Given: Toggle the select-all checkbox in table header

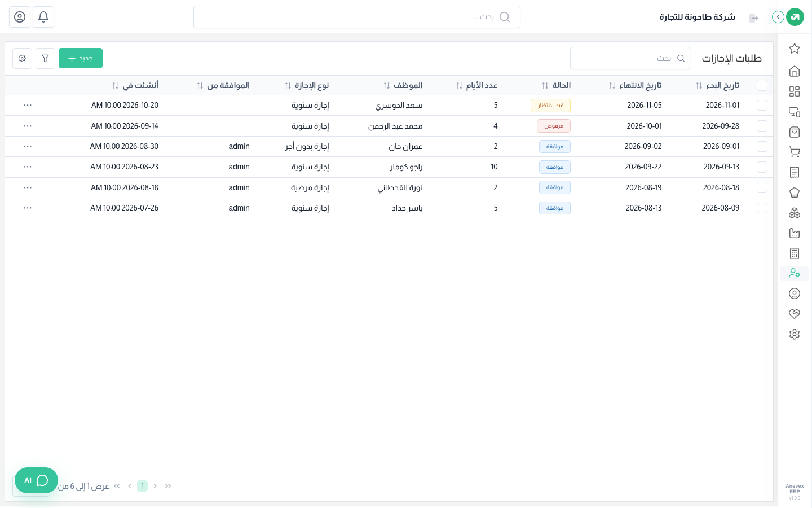Looking at the screenshot, I should [x=762, y=85].
